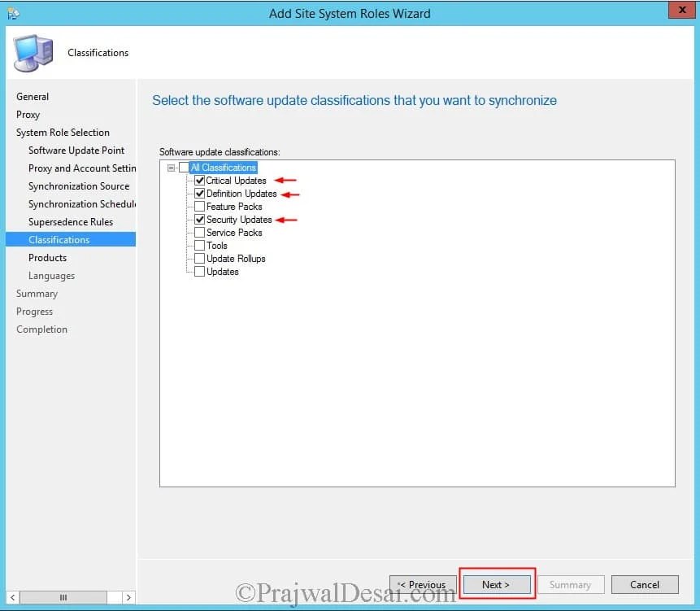
Task: Cancel the Add Site System Roles Wizard
Action: 645,583
